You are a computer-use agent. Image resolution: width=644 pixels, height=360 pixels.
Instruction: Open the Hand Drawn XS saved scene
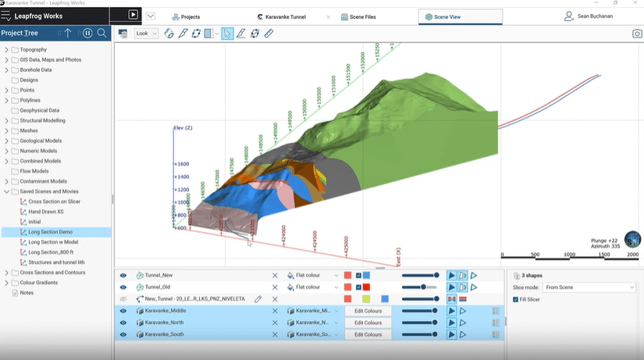click(x=45, y=212)
